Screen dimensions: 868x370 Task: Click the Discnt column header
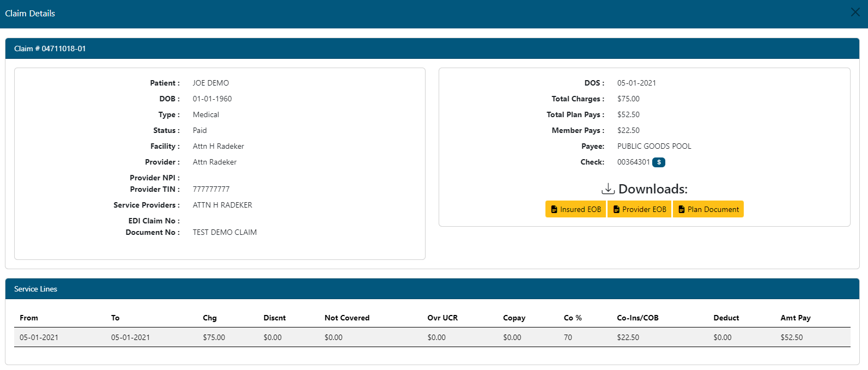click(275, 318)
